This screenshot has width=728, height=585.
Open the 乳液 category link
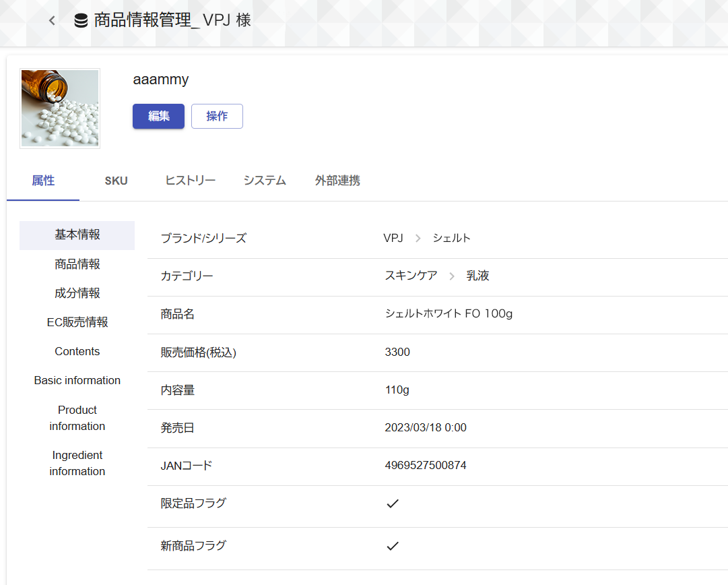click(x=478, y=275)
